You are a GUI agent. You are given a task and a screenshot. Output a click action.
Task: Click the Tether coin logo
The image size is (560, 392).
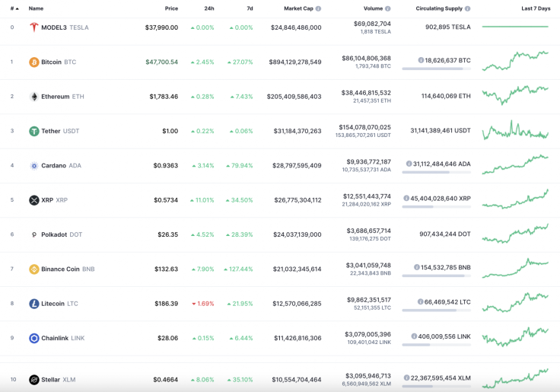click(34, 131)
